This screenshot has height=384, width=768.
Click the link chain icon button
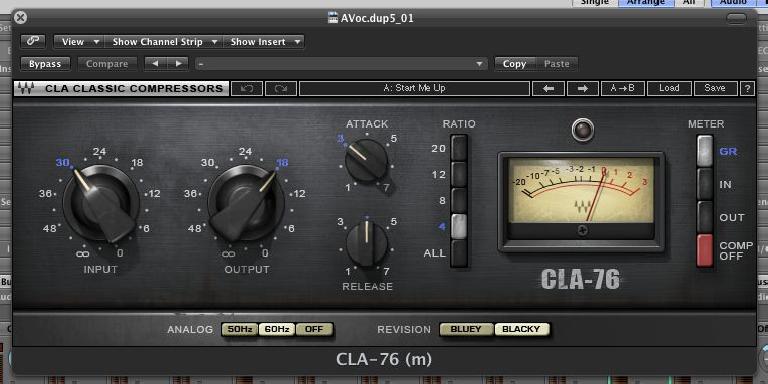pos(33,42)
